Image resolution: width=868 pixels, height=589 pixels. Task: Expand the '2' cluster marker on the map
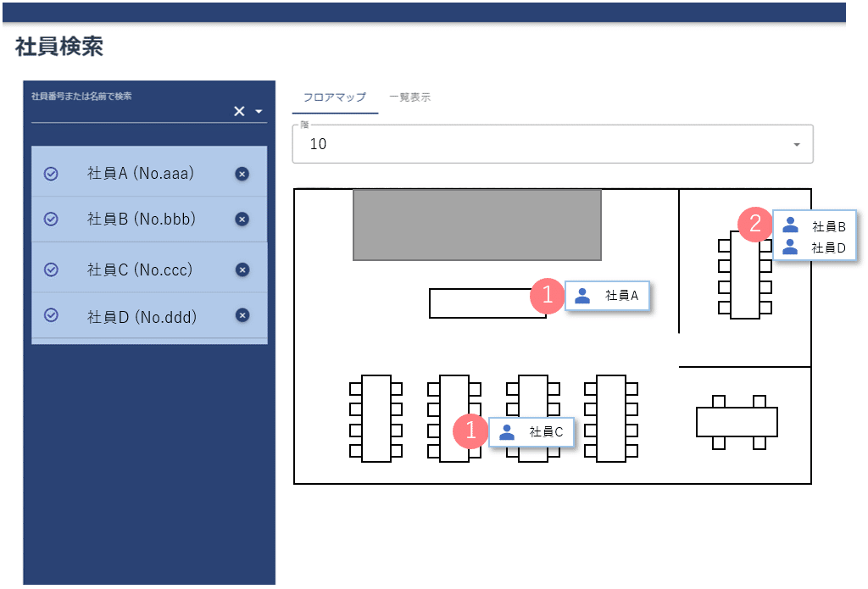point(754,225)
